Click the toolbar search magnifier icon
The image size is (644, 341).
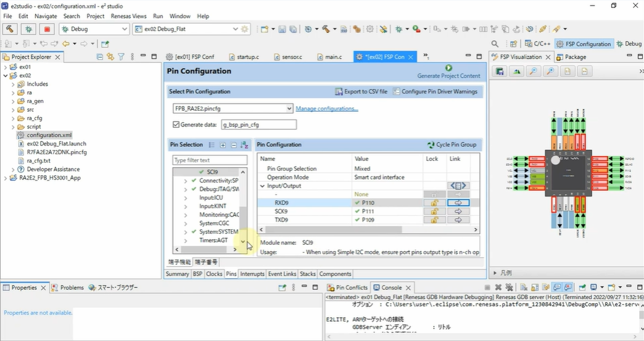click(495, 44)
